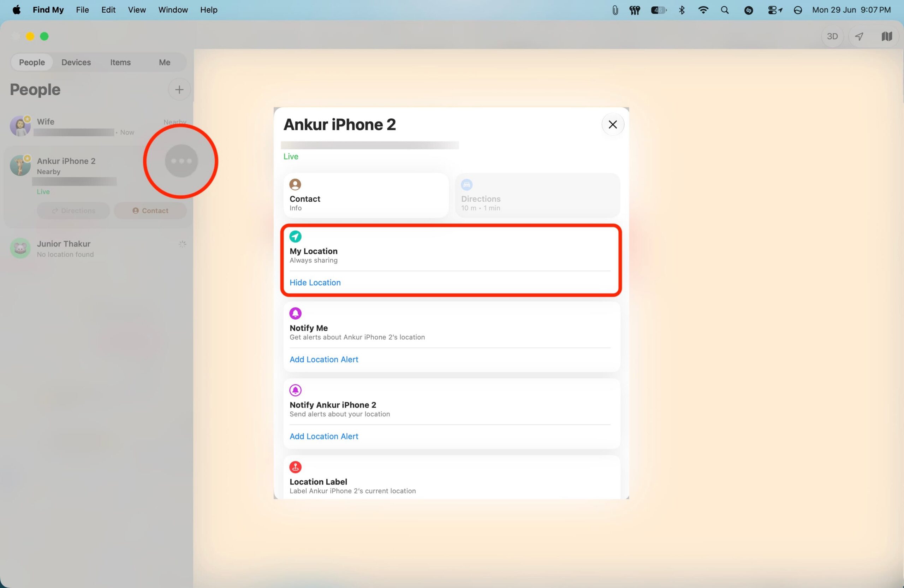The image size is (904, 588).
Task: Open Control Center icon in menu bar
Action: coord(774,10)
